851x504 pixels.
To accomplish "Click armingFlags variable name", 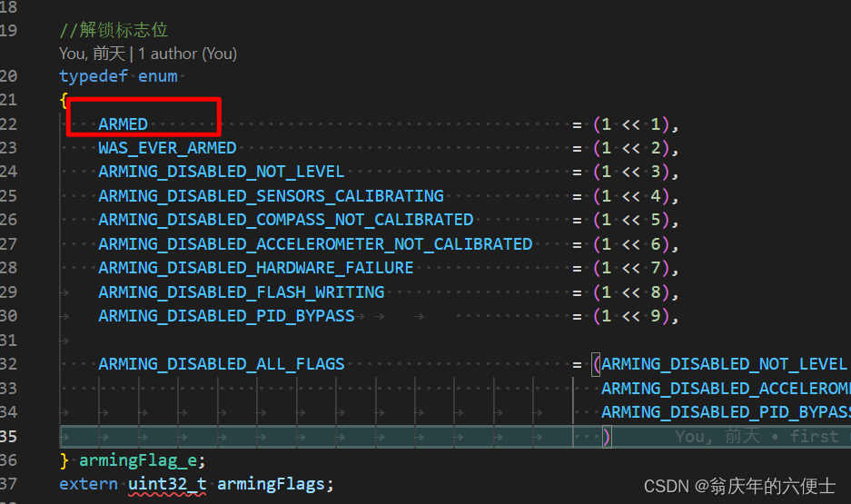I will coord(271,484).
